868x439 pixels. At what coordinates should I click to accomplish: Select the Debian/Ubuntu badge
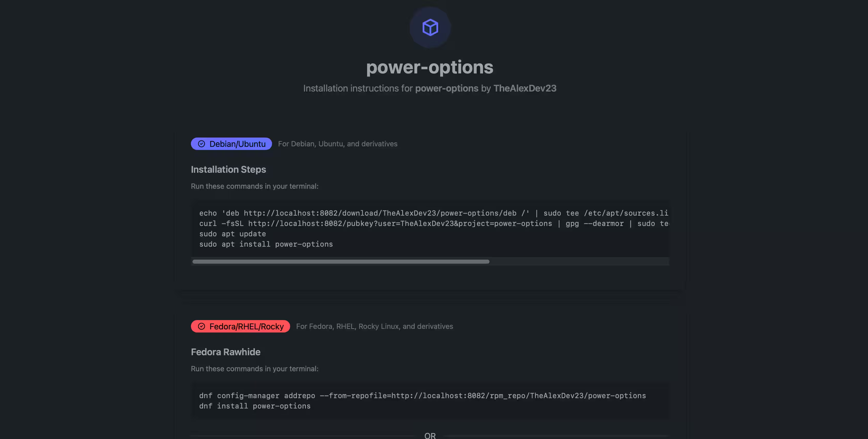coord(231,144)
